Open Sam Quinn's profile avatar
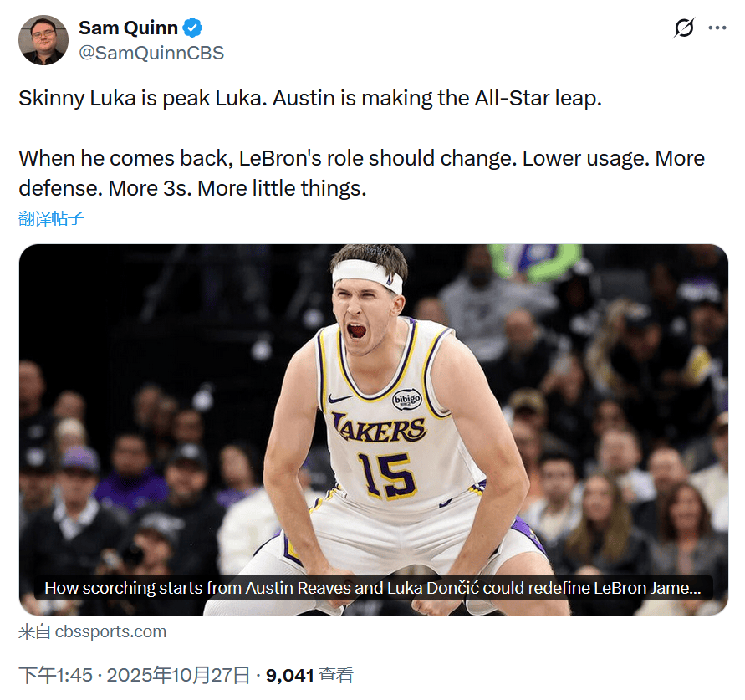Screen dimensions: 745x700 tap(43, 39)
